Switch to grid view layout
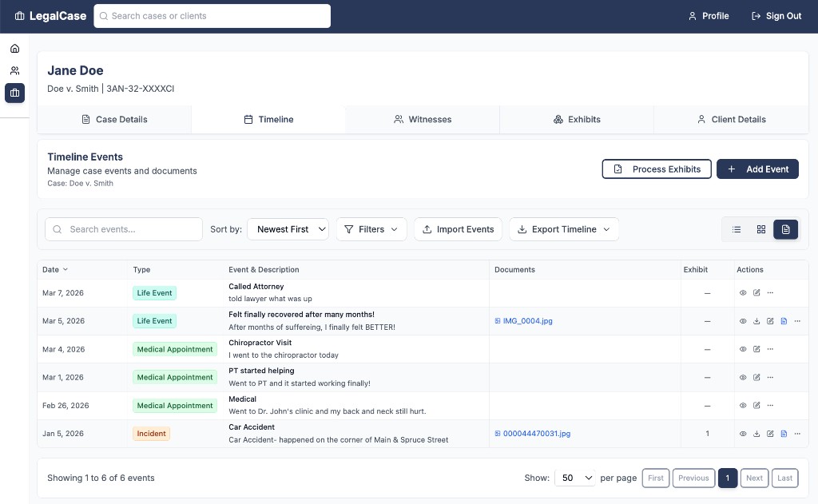The height and width of the screenshot is (504, 818). tap(761, 229)
